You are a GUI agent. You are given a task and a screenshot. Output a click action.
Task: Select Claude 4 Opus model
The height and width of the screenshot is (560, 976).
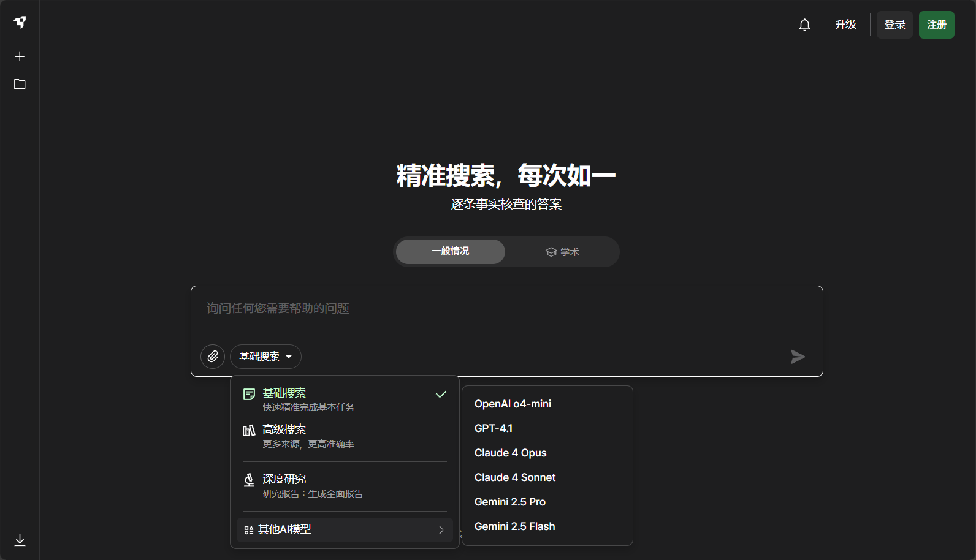[x=547, y=453]
